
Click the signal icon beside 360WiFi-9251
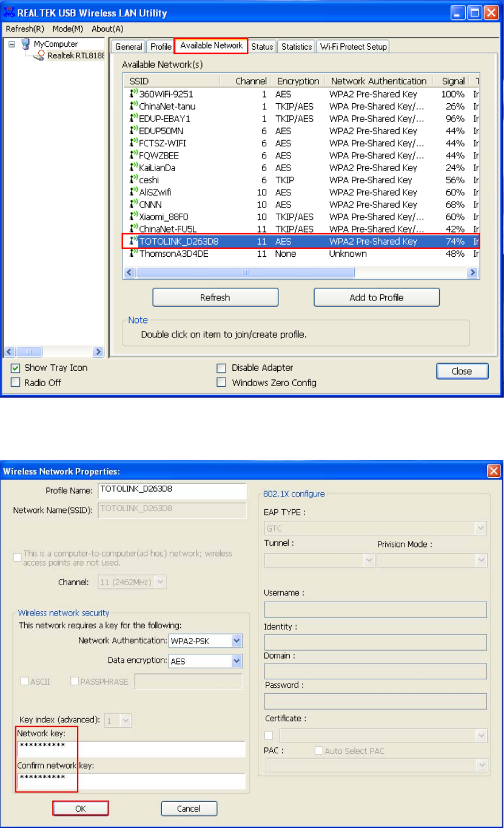134,94
